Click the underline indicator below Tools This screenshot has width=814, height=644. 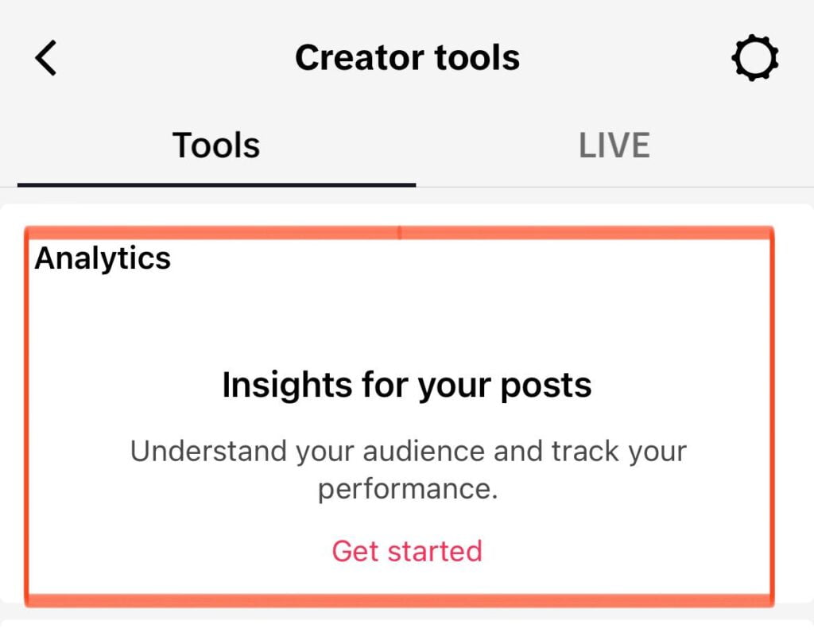(216, 184)
